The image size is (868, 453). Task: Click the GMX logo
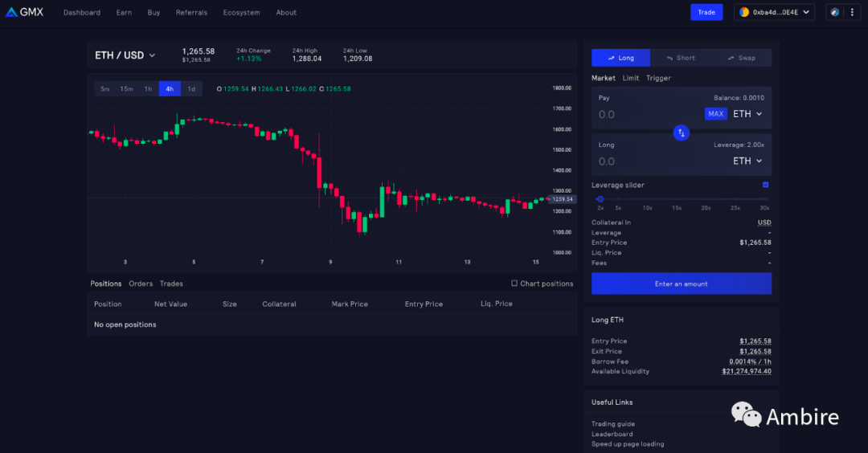coord(24,12)
